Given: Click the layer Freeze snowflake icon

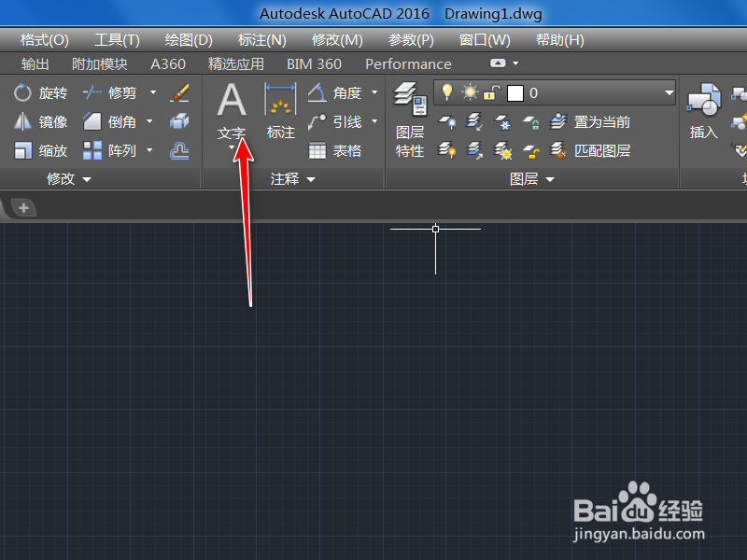Looking at the screenshot, I should tap(502, 123).
